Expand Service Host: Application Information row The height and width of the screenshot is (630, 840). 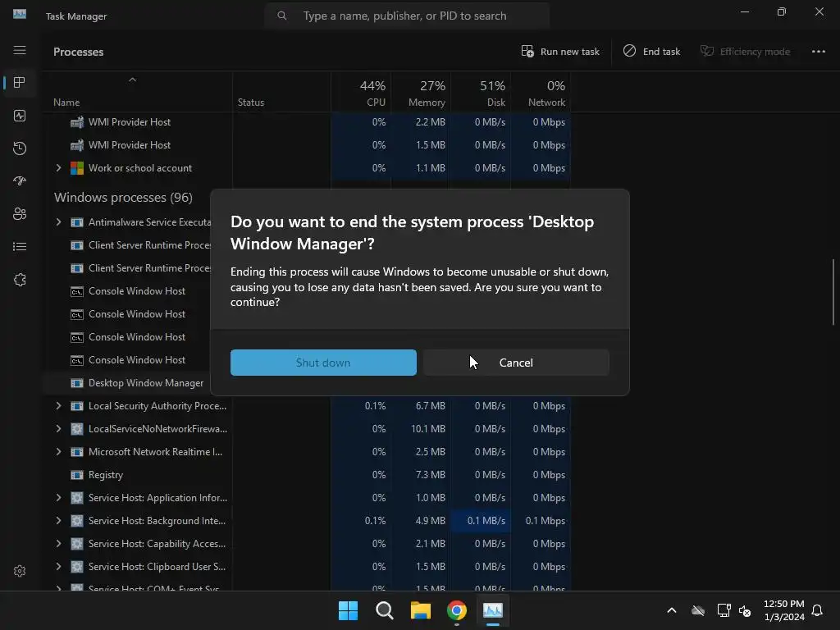point(58,498)
